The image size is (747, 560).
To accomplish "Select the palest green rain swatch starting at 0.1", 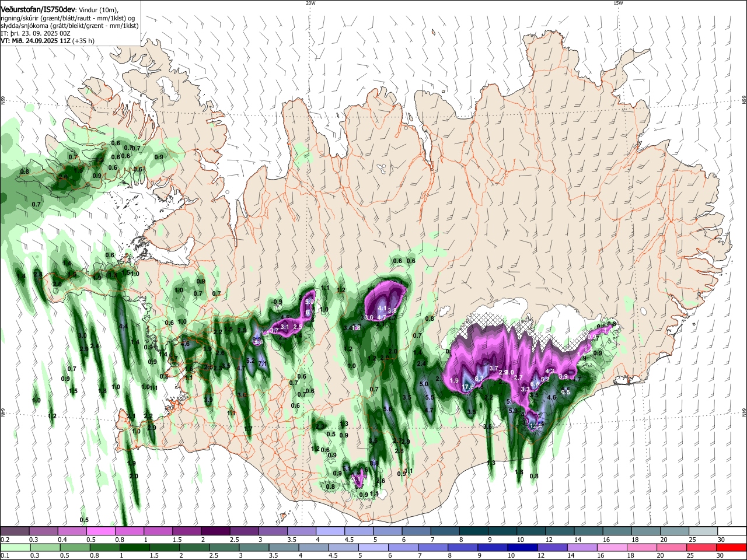I will (x=15, y=547).
